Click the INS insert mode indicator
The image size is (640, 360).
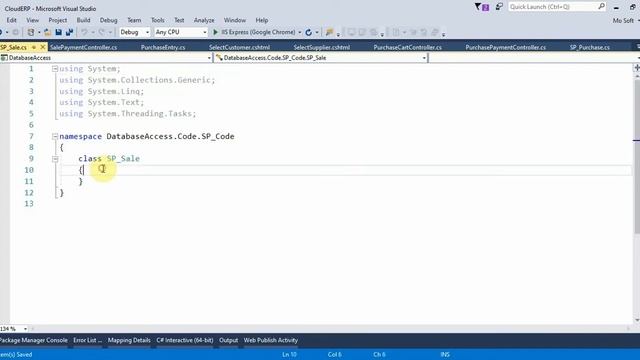click(x=445, y=354)
